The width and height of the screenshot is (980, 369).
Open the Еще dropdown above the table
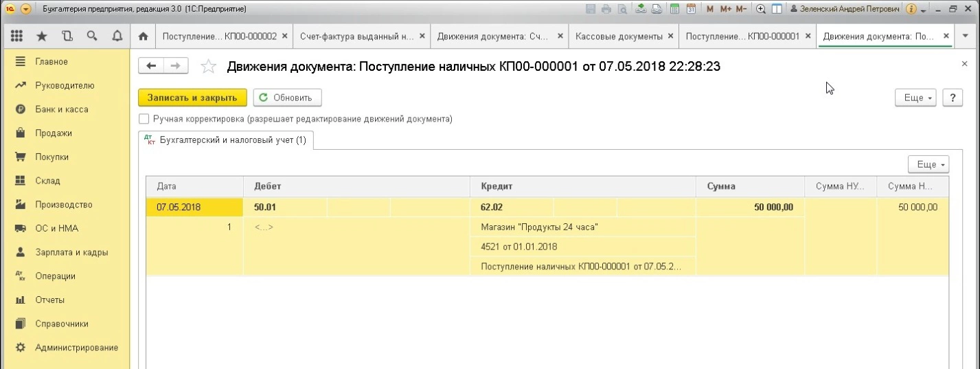pos(928,165)
